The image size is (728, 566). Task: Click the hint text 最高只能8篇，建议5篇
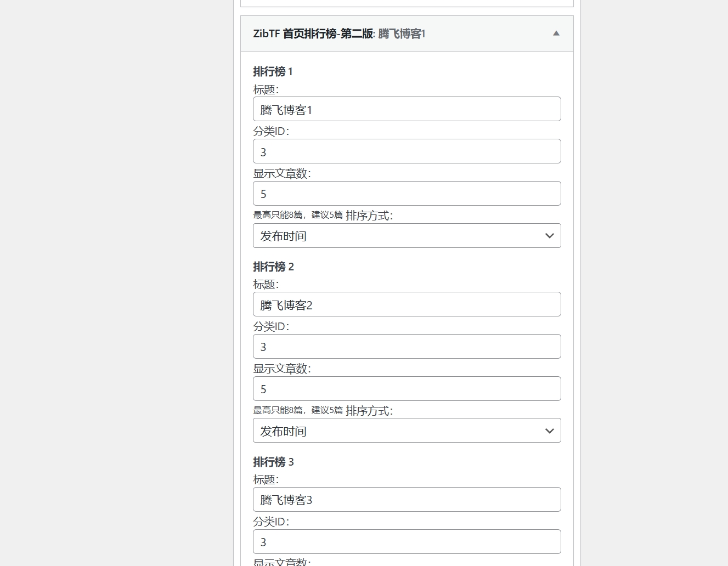298,215
